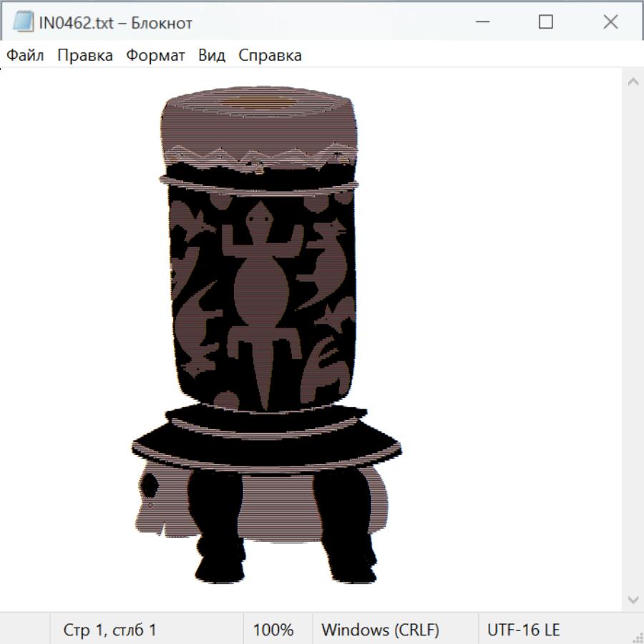Click the Notepad icon in the title bar
644x644 pixels.
pyautogui.click(x=22, y=22)
